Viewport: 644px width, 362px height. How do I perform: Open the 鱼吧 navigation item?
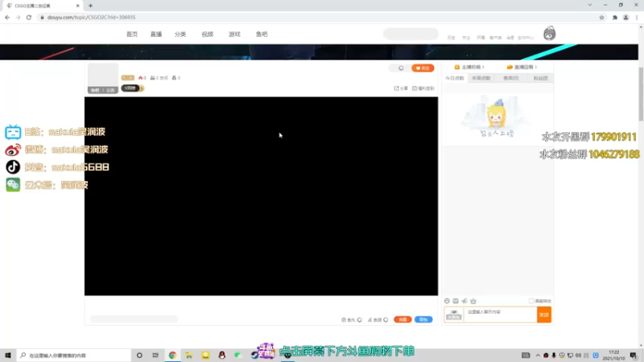262,34
